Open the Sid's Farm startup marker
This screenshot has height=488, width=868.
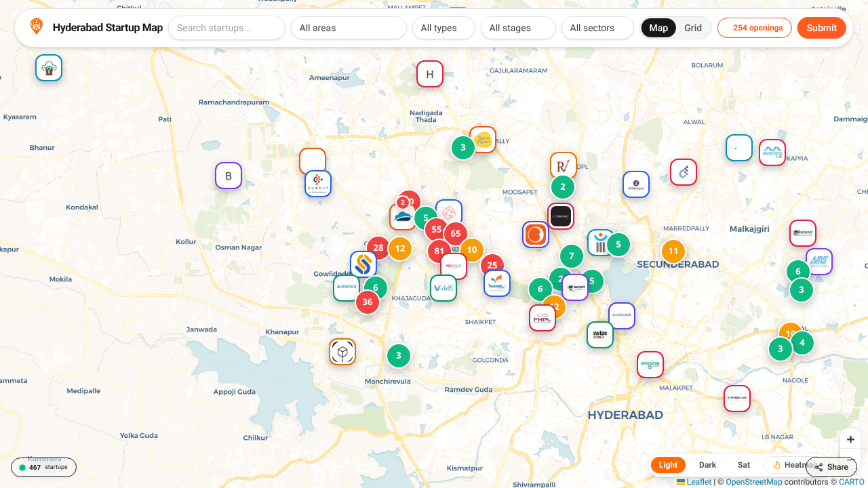483,140
